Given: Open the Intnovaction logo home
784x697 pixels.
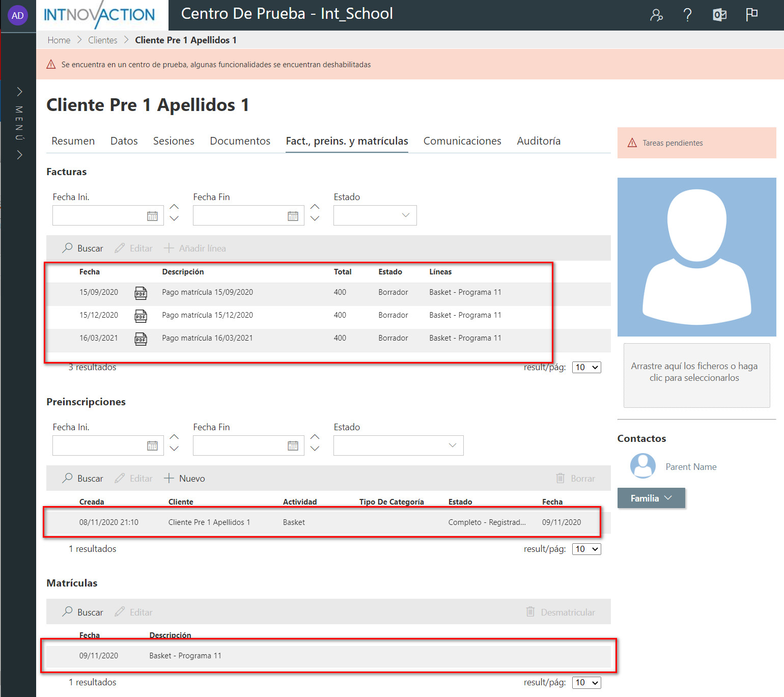Looking at the screenshot, I should (100, 15).
